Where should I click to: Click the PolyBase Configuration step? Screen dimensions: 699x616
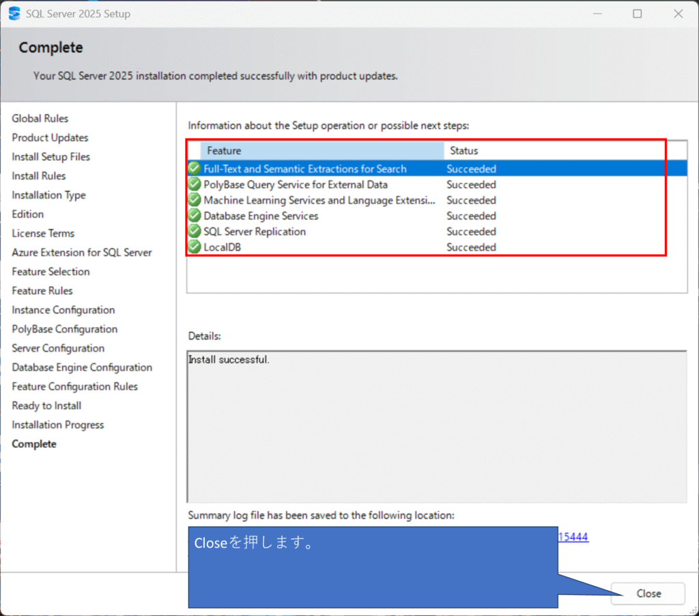[x=65, y=329]
